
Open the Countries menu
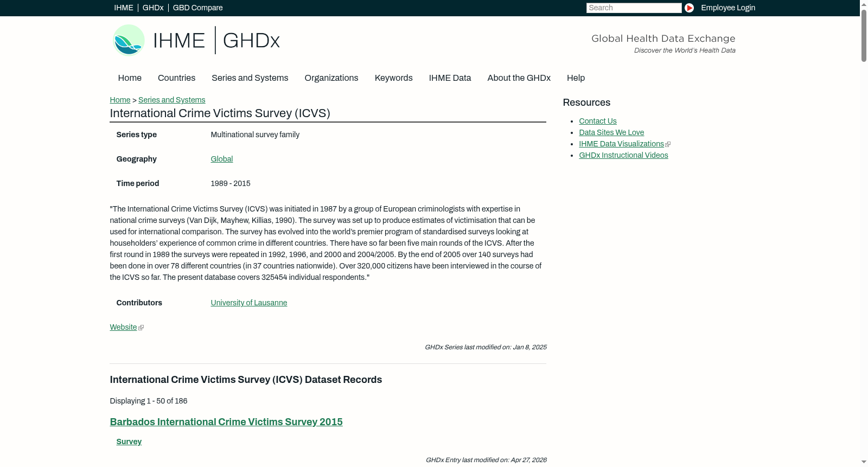click(x=176, y=78)
